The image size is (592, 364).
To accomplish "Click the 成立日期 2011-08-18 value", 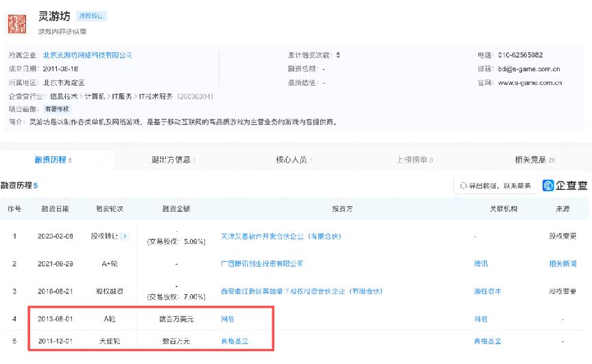I will pyautogui.click(x=60, y=69).
